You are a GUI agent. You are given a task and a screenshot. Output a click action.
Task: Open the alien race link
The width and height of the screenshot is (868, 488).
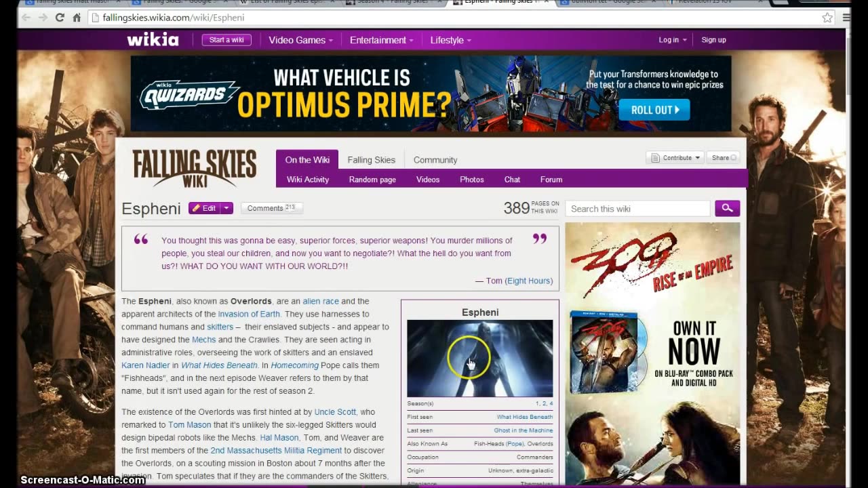tap(321, 302)
